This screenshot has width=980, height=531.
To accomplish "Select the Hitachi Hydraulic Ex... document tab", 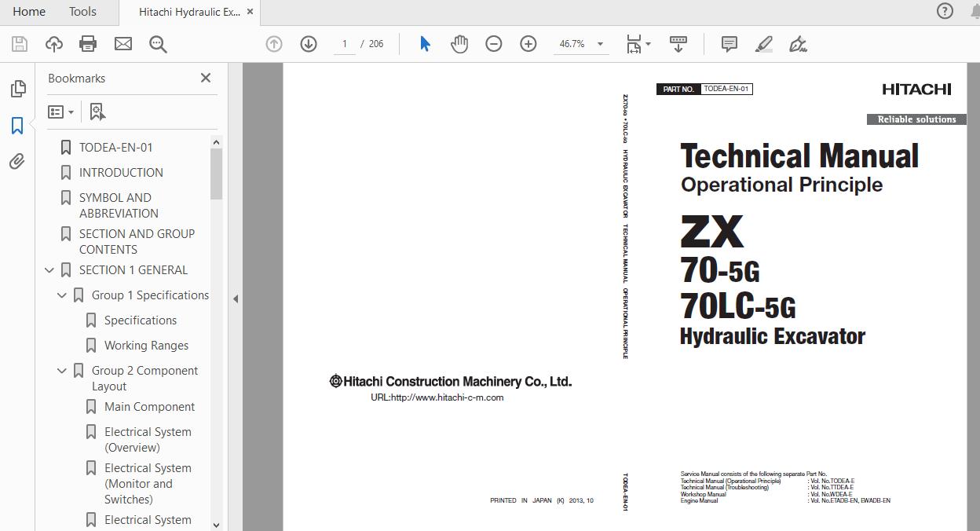I will 189,12.
